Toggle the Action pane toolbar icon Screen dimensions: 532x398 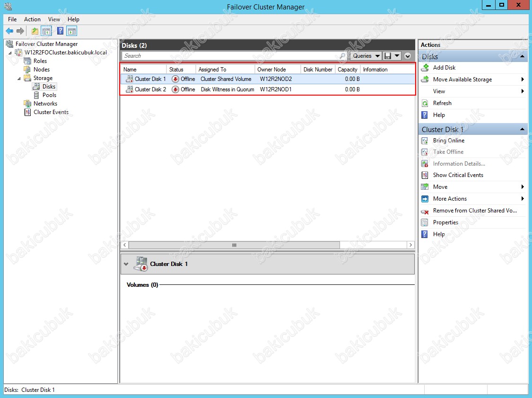[71, 31]
